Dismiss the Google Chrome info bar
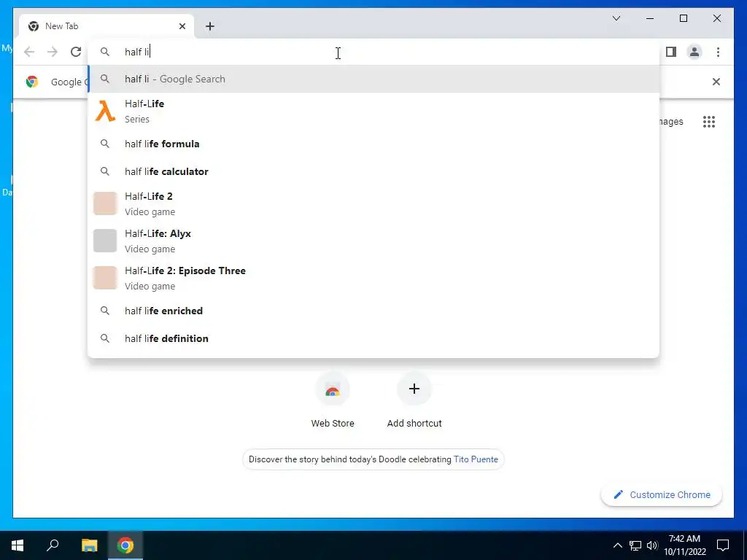 pyautogui.click(x=716, y=82)
